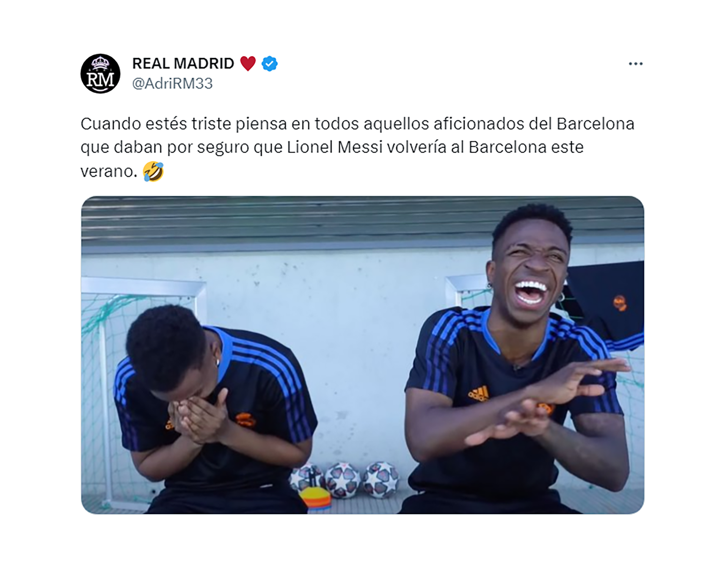Click the word 'verano.' in the tweet

click(x=109, y=172)
